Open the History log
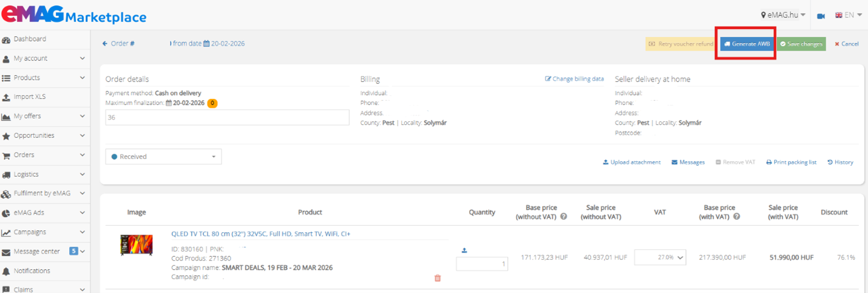This screenshot has height=293, width=868. [x=840, y=162]
